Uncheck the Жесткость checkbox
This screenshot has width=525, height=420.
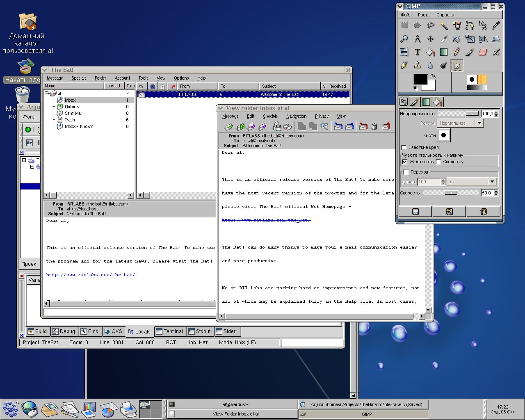point(405,162)
